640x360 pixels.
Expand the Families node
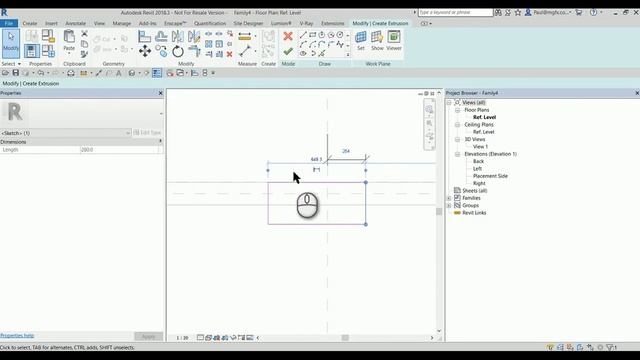pyautogui.click(x=449, y=198)
